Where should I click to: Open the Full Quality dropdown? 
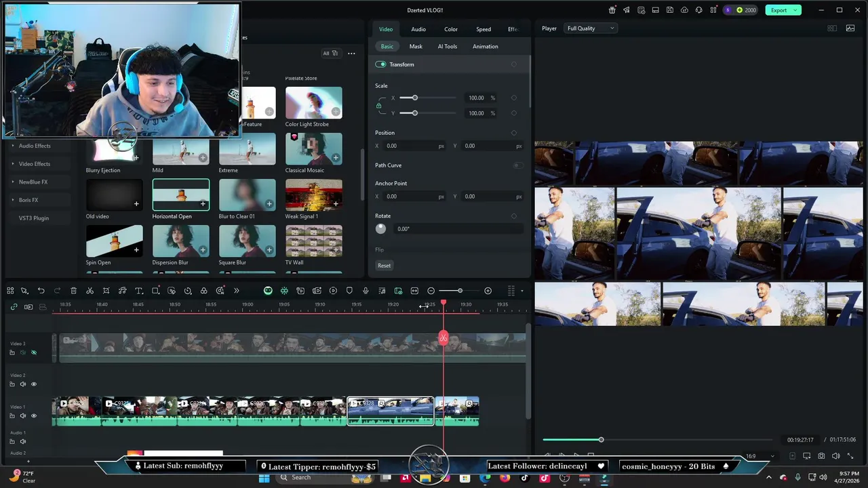(590, 28)
